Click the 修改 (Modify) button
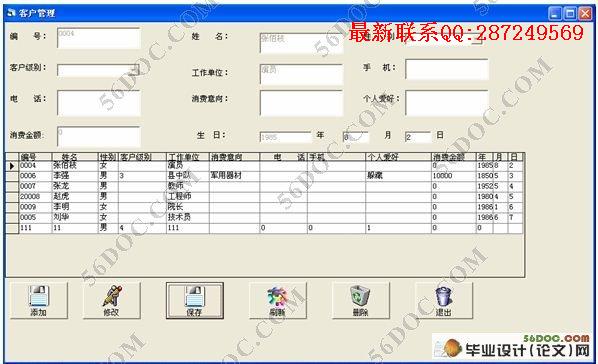 click(111, 300)
